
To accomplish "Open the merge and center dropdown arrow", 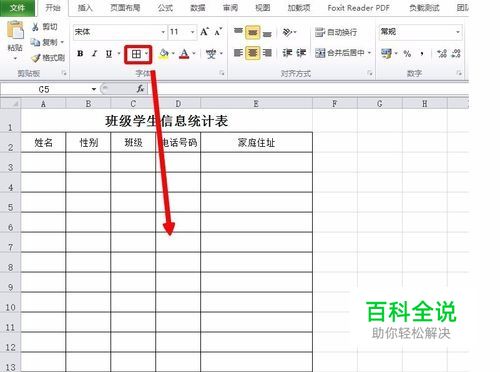I will tap(369, 53).
